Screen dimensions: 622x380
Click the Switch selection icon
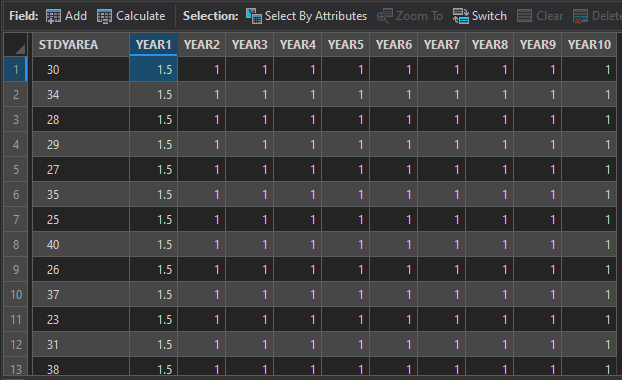(461, 16)
